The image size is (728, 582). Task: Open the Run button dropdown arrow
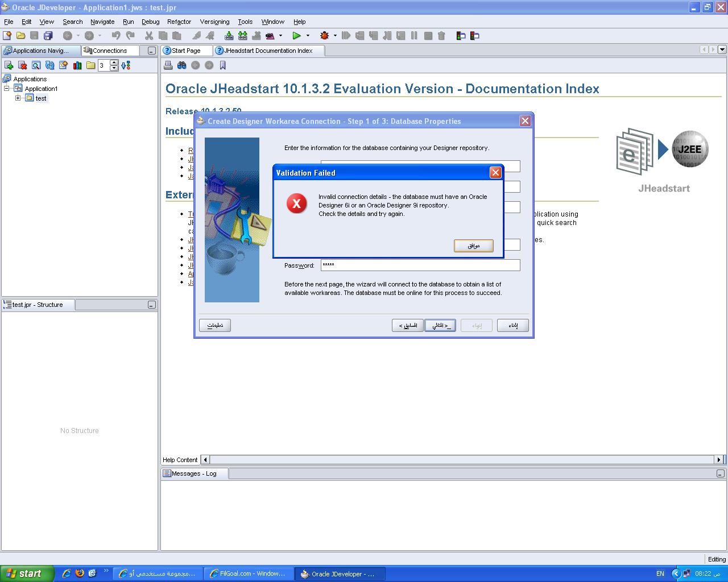pos(308,36)
